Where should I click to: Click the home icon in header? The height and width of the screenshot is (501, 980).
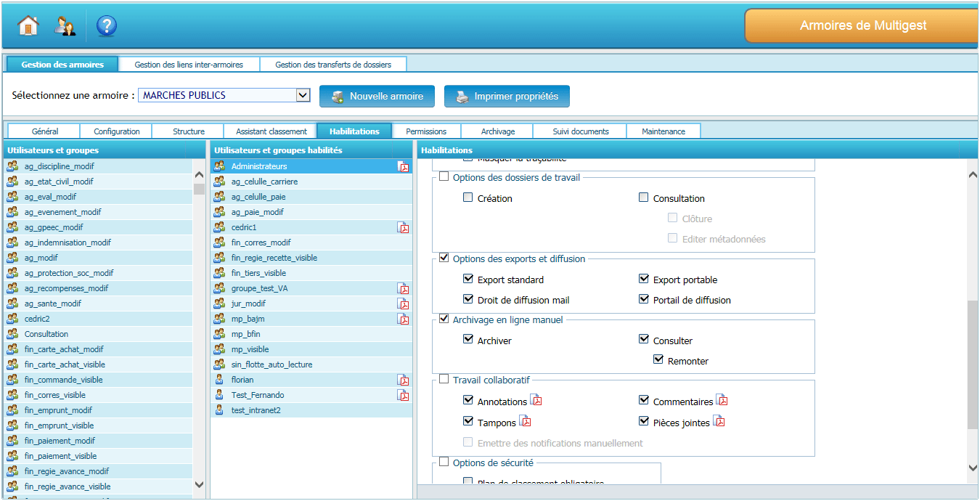tap(28, 26)
